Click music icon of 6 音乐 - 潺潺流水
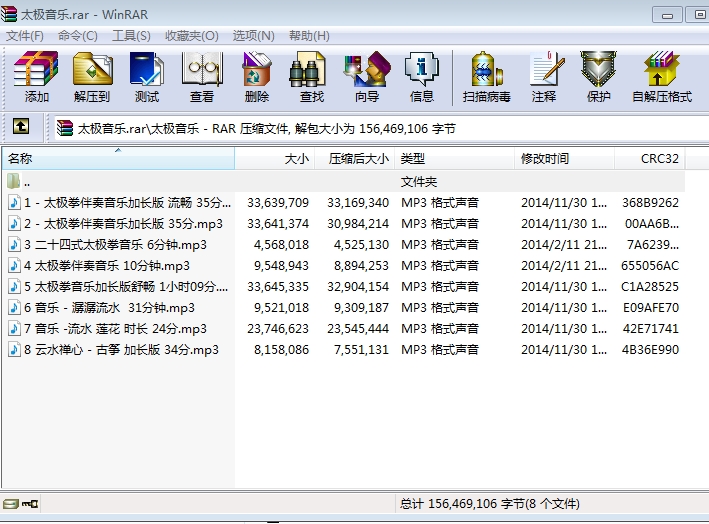This screenshot has height=524, width=709. [x=14, y=307]
